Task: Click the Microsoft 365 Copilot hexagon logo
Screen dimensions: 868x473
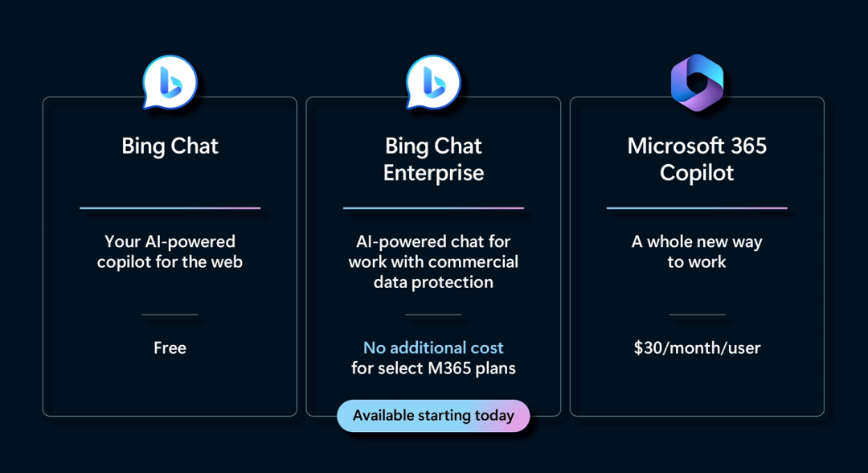Action: coord(697,83)
